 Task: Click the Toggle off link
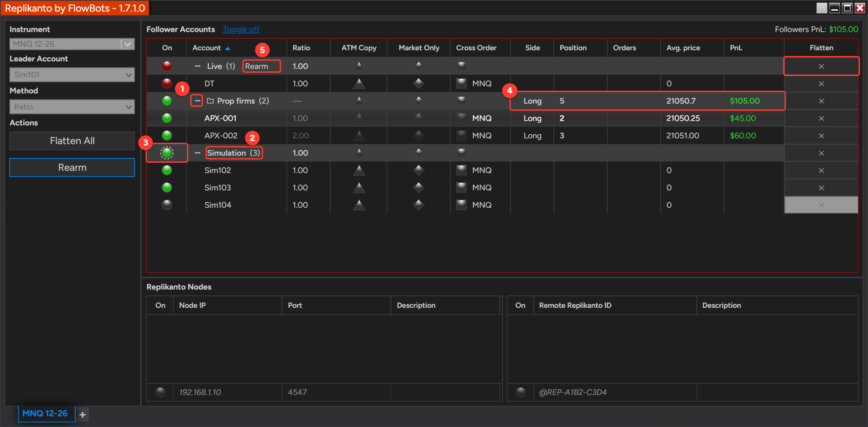click(241, 29)
